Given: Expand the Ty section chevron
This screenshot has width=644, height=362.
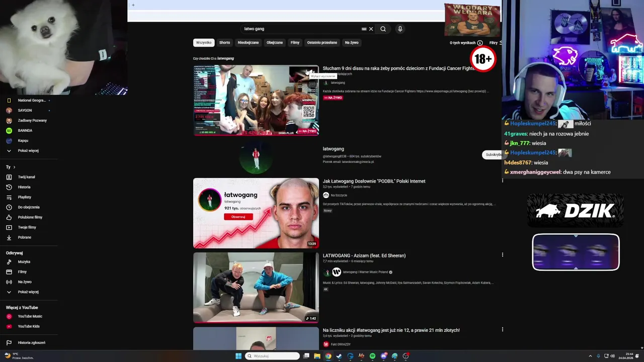Looking at the screenshot, I should click(x=14, y=167).
